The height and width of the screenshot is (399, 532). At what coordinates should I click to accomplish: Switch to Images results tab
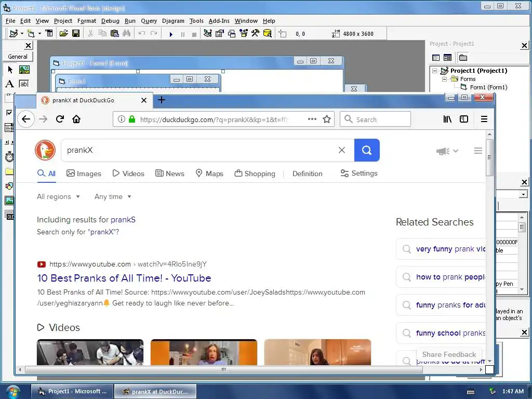(x=84, y=174)
